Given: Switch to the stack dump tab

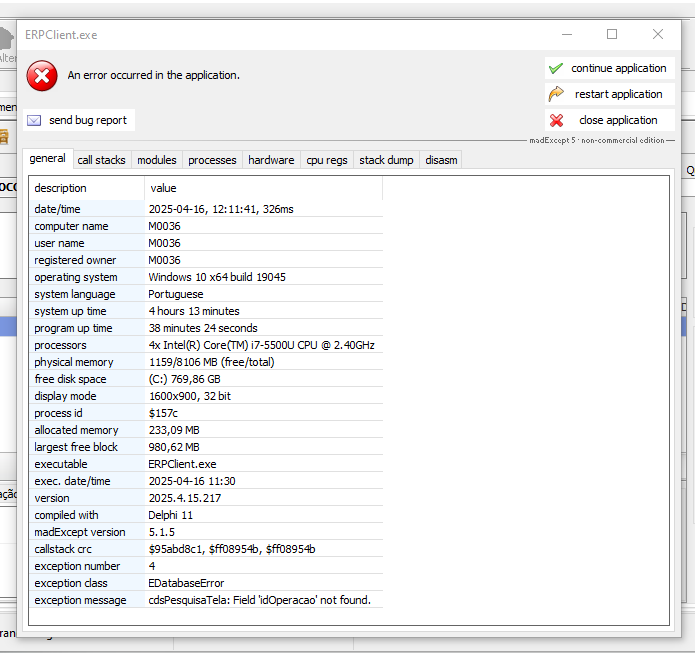Looking at the screenshot, I should pos(386,160).
